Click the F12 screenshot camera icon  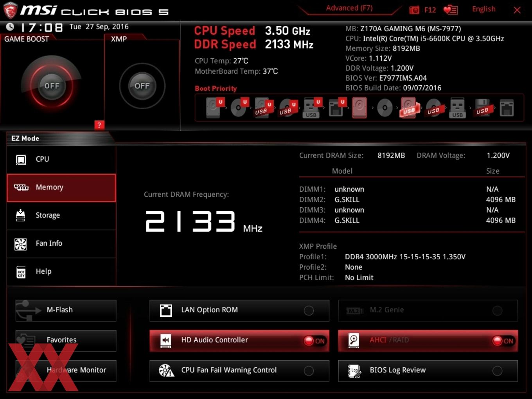[x=414, y=10]
